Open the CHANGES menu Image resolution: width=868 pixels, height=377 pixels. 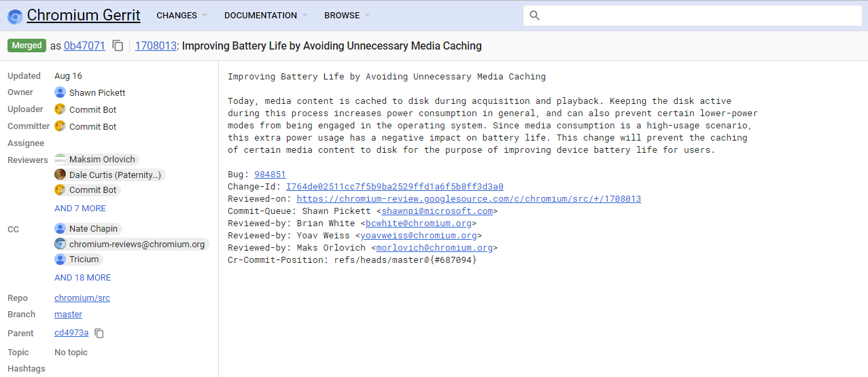[x=177, y=16]
